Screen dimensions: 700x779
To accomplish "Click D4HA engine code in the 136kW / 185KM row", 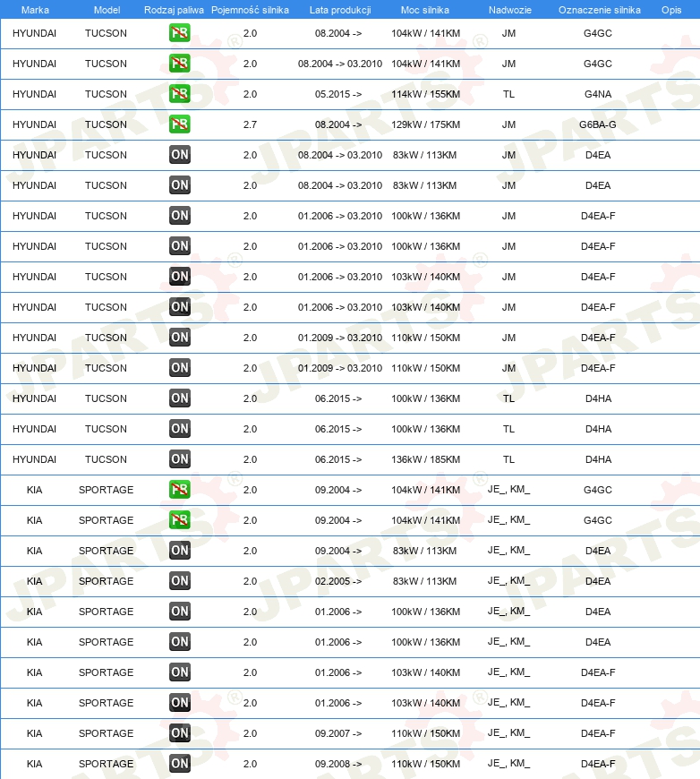I will [x=598, y=459].
